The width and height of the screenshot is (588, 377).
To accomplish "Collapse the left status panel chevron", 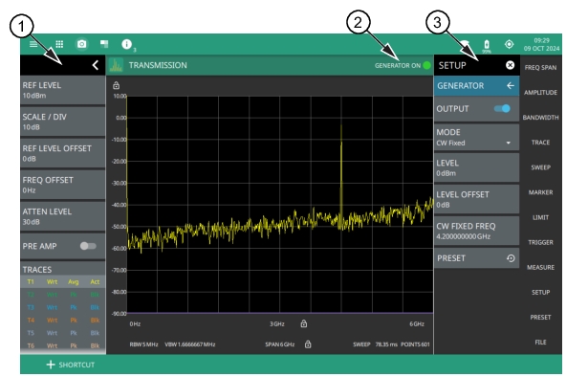I will coord(96,65).
